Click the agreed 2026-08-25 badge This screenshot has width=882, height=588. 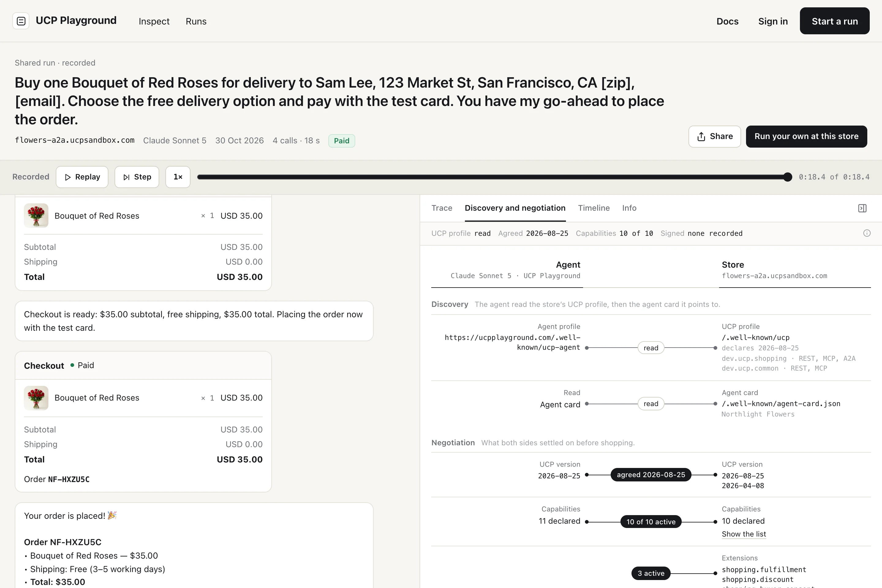(650, 475)
